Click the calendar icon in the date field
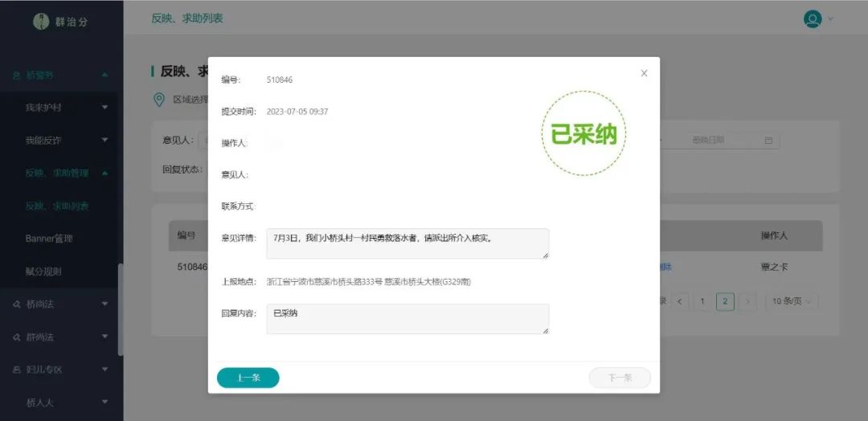Screen dimensions: 868x421 point(768,141)
